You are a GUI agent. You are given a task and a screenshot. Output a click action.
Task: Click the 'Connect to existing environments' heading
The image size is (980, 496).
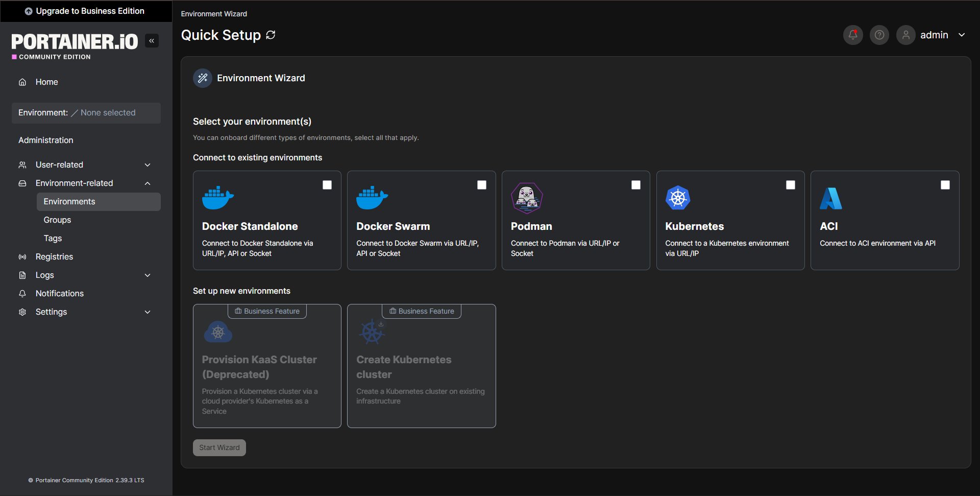pyautogui.click(x=257, y=158)
